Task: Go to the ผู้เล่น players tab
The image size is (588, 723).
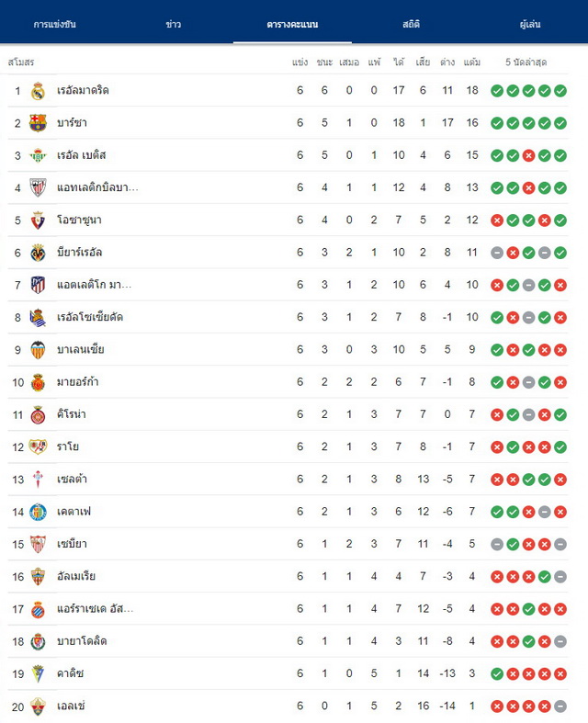Action: pos(530,25)
